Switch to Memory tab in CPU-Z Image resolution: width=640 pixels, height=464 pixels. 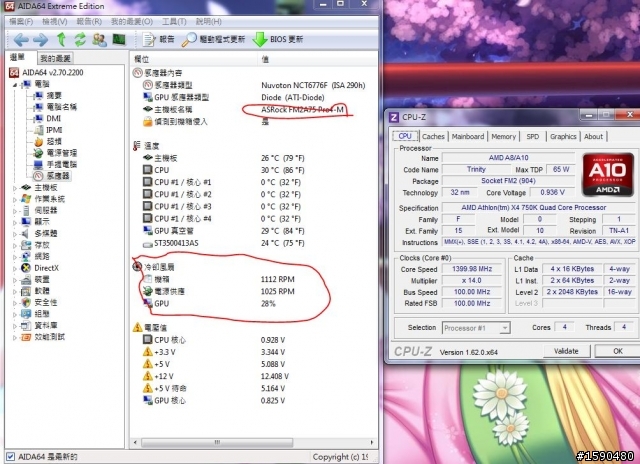504,137
